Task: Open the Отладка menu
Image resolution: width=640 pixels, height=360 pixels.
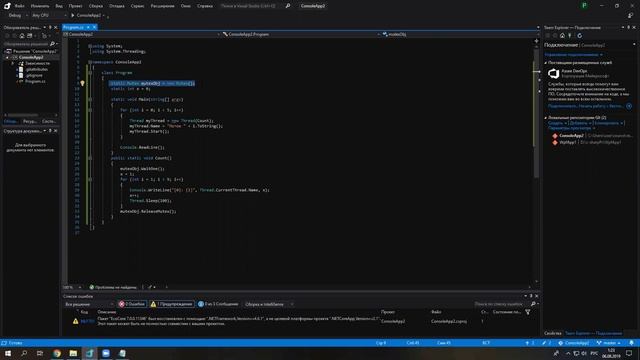Action: (x=117, y=6)
